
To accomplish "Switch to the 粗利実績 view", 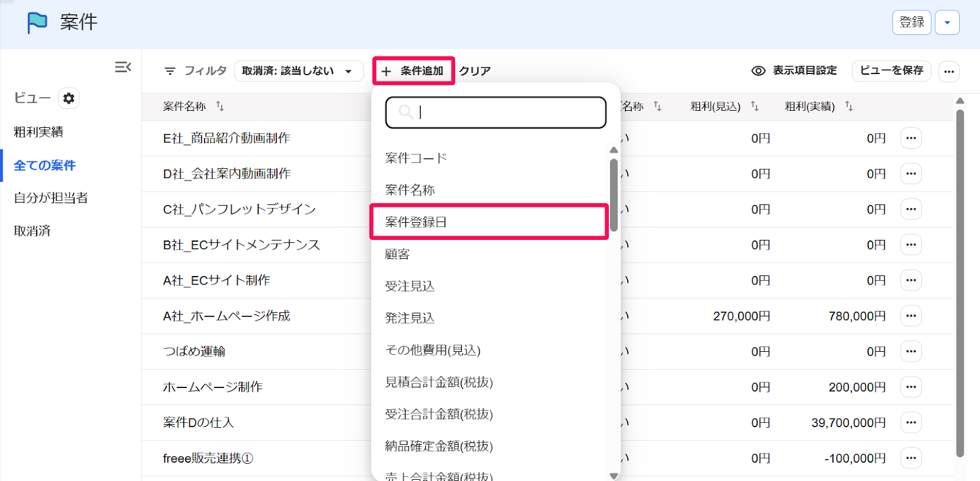I will [x=39, y=132].
